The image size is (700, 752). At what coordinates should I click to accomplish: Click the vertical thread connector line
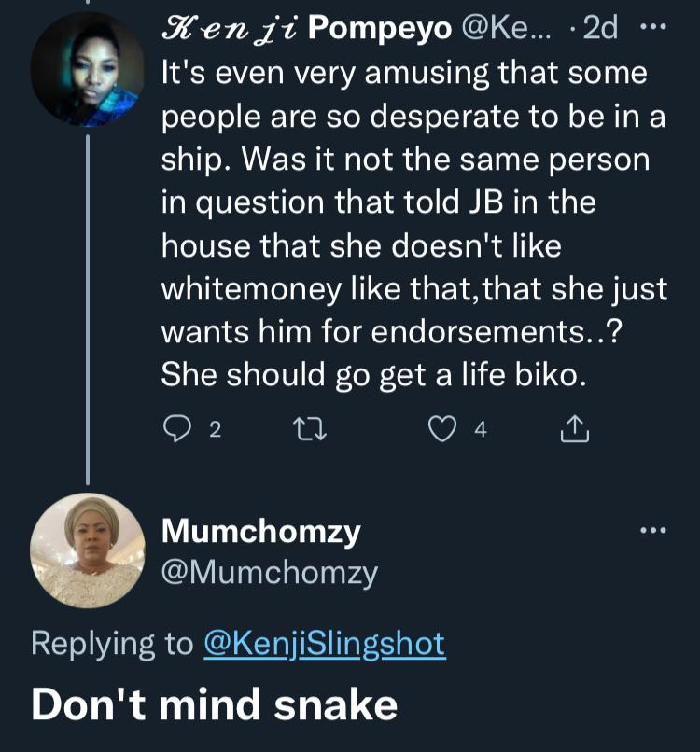tap(88, 310)
